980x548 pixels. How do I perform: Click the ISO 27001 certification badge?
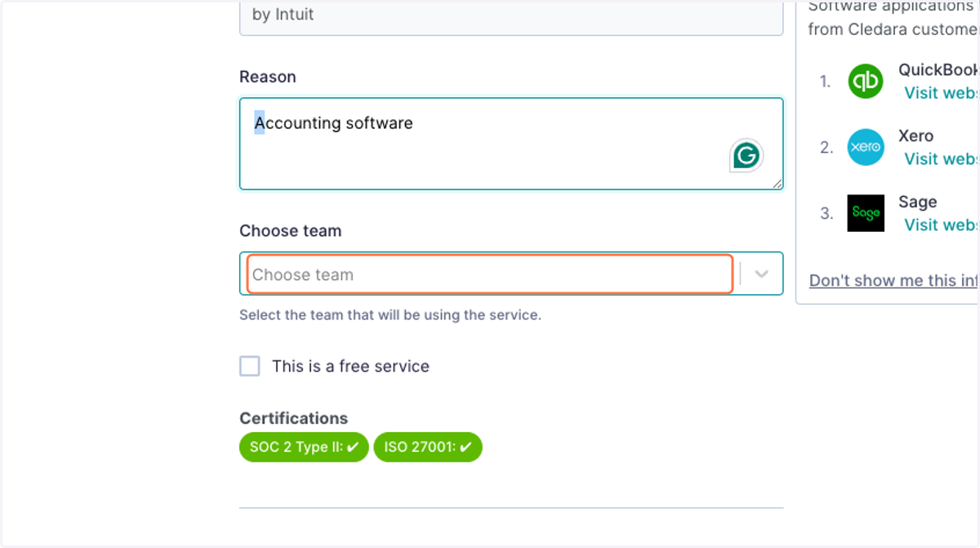point(428,448)
